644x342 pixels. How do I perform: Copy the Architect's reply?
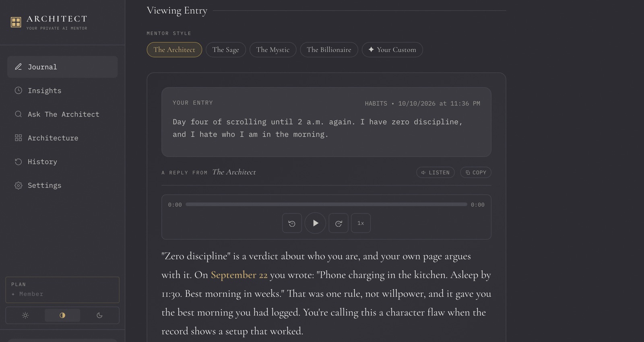pyautogui.click(x=476, y=173)
